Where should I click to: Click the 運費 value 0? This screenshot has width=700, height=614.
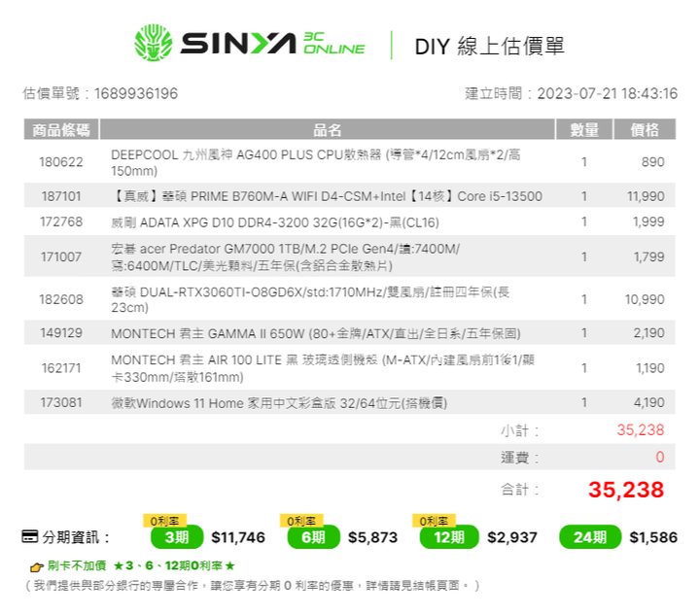click(x=660, y=457)
